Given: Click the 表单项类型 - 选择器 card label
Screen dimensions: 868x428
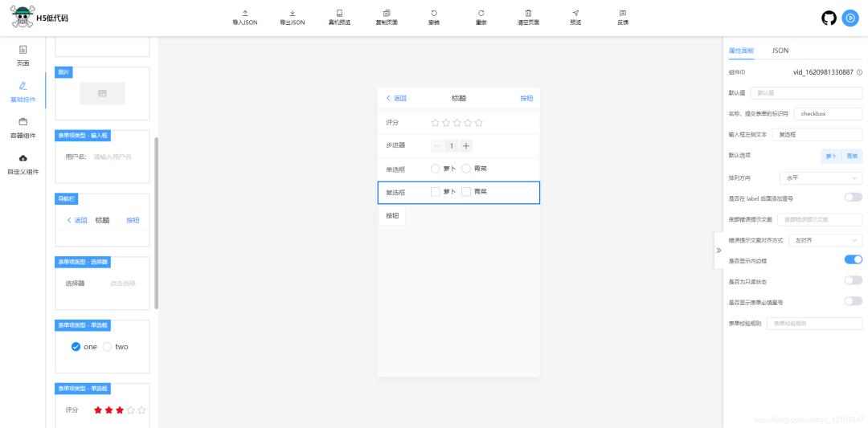Looking at the screenshot, I should (83, 262).
